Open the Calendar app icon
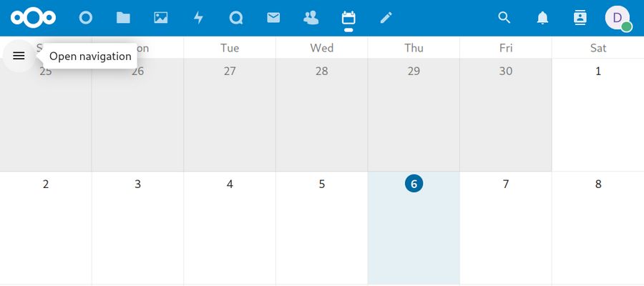Viewport: 644px width, 286px height. [348, 18]
